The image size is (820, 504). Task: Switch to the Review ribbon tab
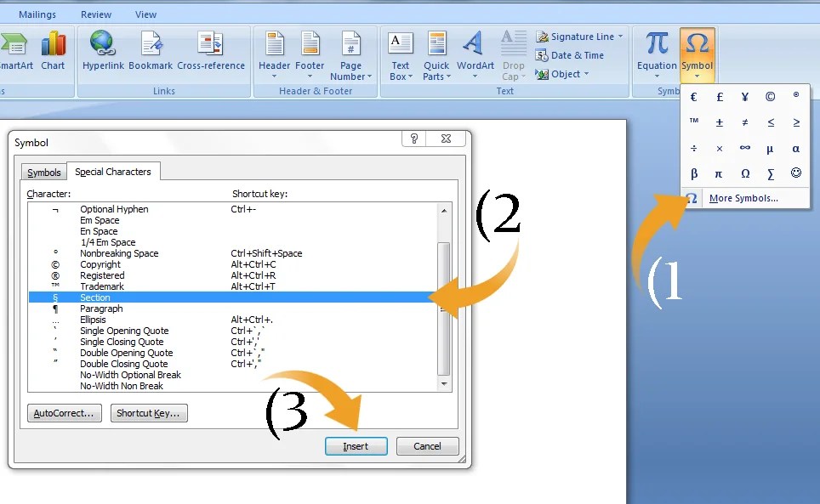pos(95,14)
